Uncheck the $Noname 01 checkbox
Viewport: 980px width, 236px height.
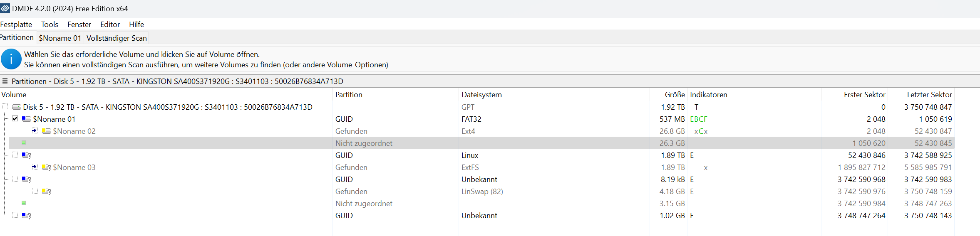[15, 119]
